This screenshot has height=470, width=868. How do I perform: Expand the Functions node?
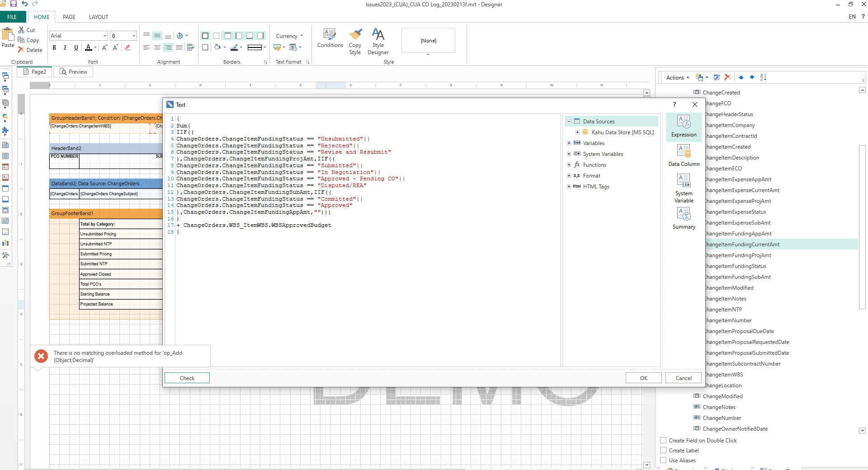point(569,164)
